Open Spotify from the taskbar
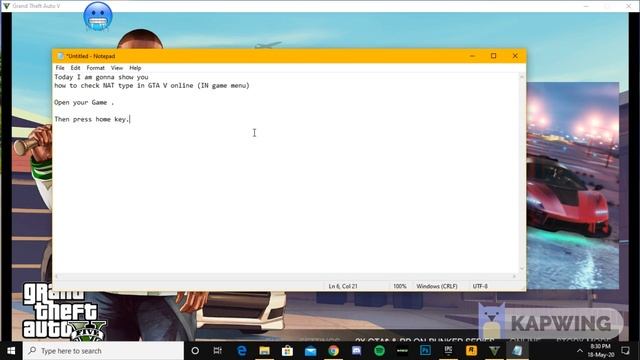This screenshot has height=360, width=640. point(379,351)
